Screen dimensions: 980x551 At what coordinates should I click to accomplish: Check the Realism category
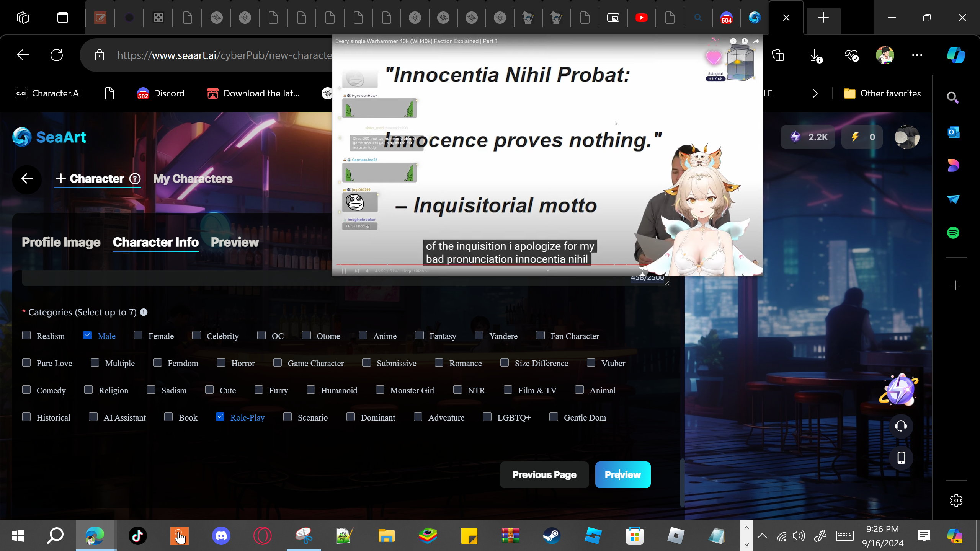[x=26, y=336]
